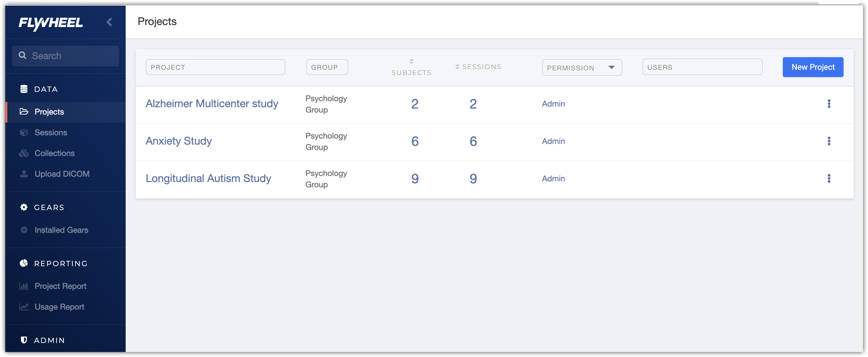This screenshot has width=868, height=357.
Task: Click the New Project button
Action: [813, 67]
